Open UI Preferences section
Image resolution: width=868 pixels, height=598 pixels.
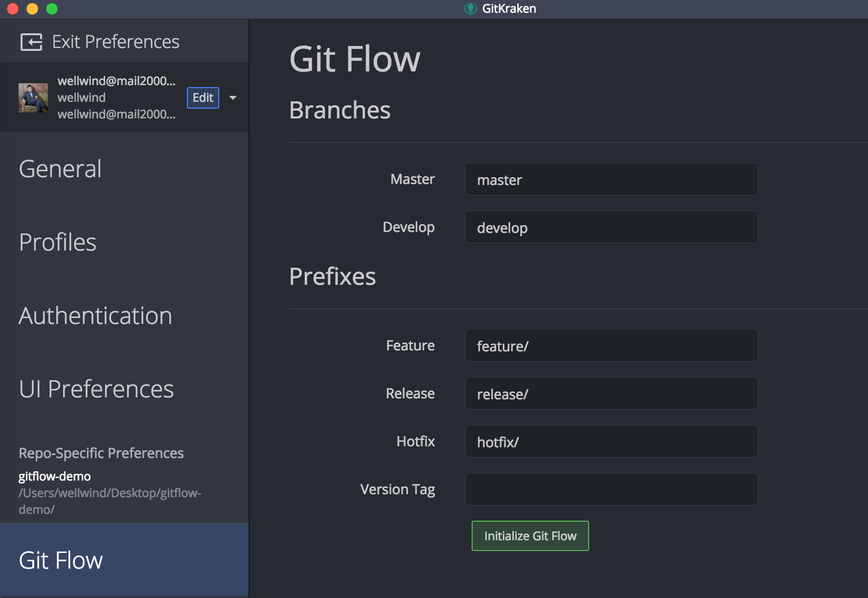96,389
